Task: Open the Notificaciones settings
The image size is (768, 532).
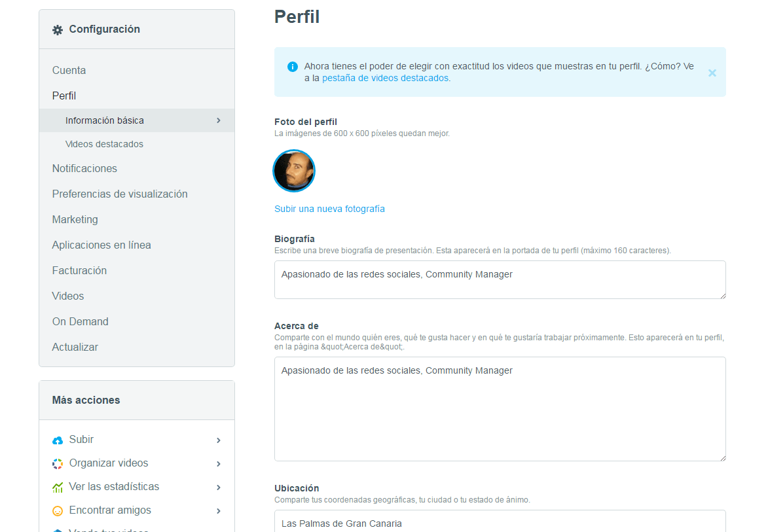Action: (84, 168)
